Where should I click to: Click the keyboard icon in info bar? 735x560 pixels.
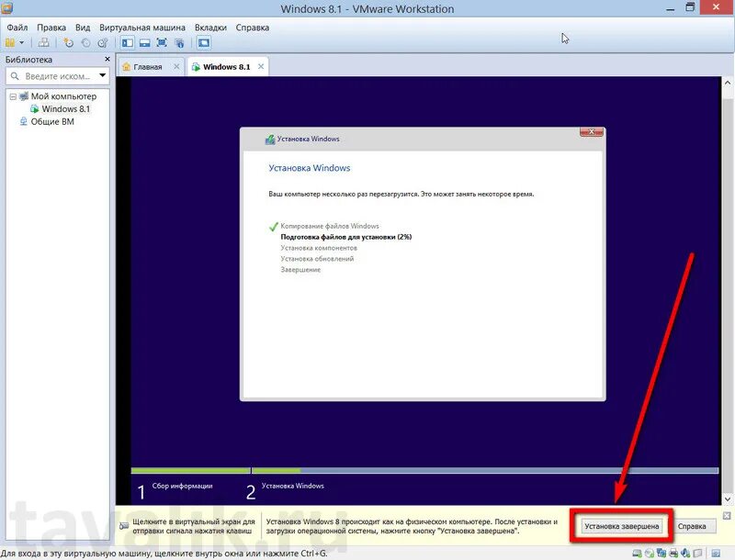coord(124,526)
